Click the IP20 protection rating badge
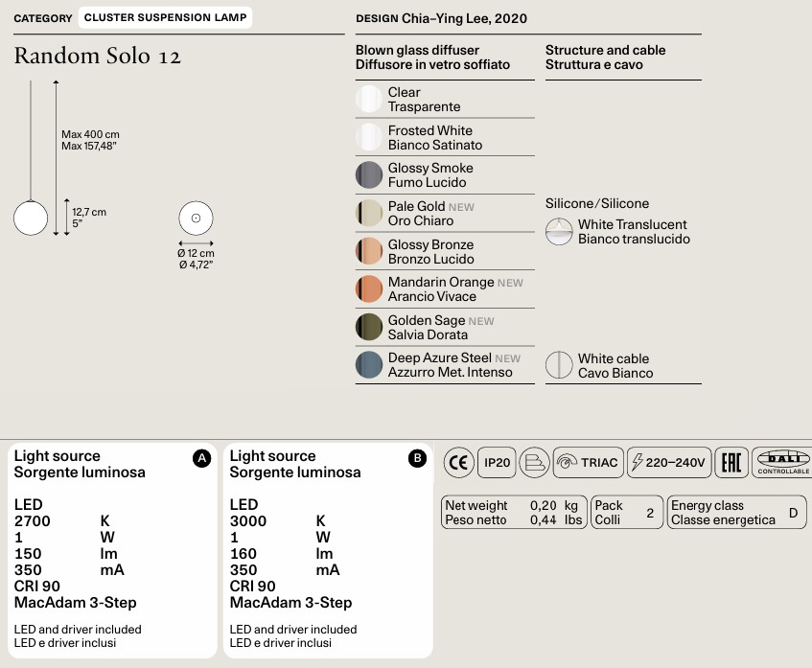The height and width of the screenshot is (668, 812). 497,462
